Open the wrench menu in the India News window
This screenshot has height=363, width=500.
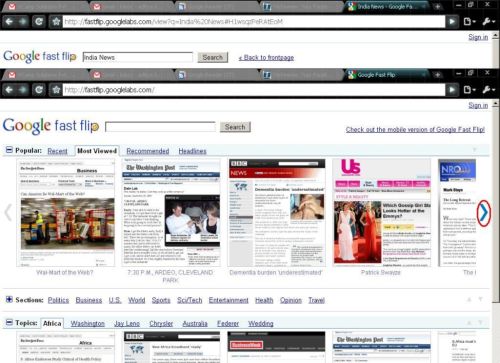(x=488, y=22)
